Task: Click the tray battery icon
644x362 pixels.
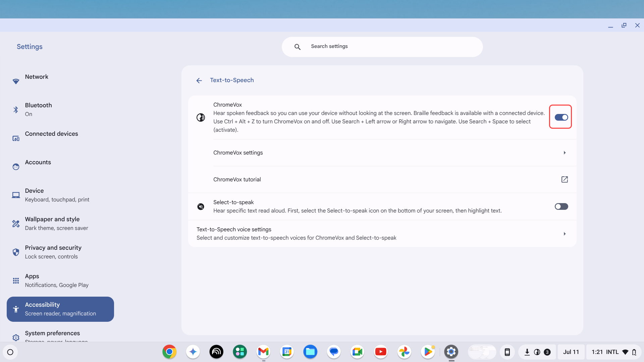Action: click(634, 352)
